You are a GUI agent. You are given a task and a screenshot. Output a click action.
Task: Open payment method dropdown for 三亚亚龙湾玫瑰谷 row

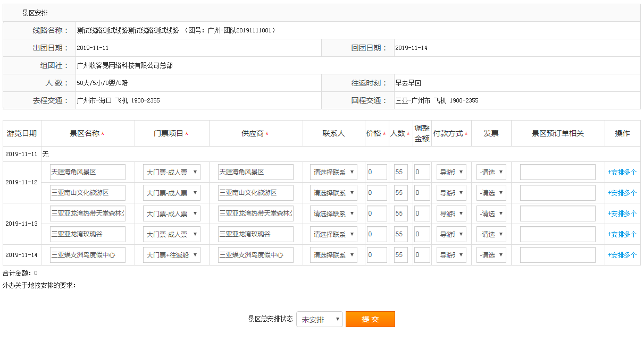pyautogui.click(x=451, y=234)
